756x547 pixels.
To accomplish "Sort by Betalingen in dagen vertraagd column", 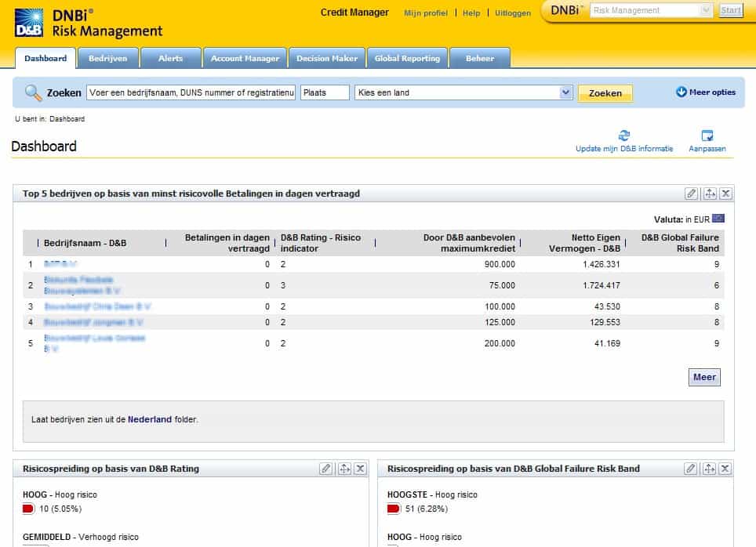I will 227,243.
